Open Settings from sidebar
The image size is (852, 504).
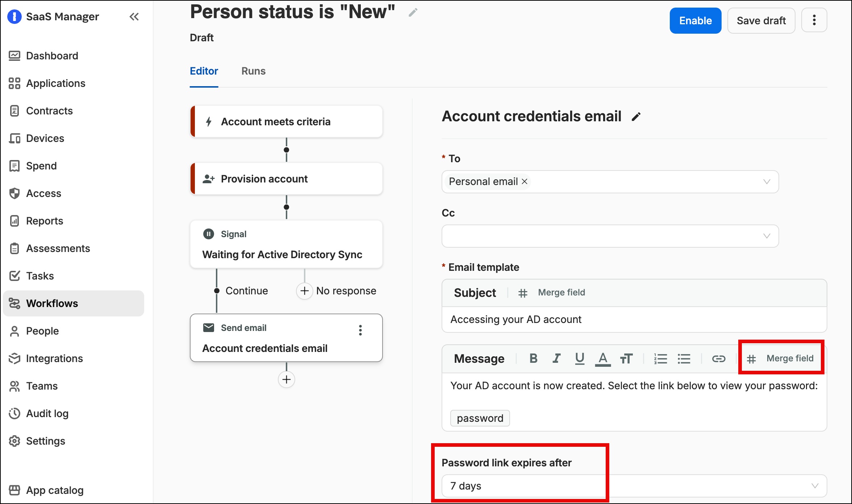[x=74, y=441]
